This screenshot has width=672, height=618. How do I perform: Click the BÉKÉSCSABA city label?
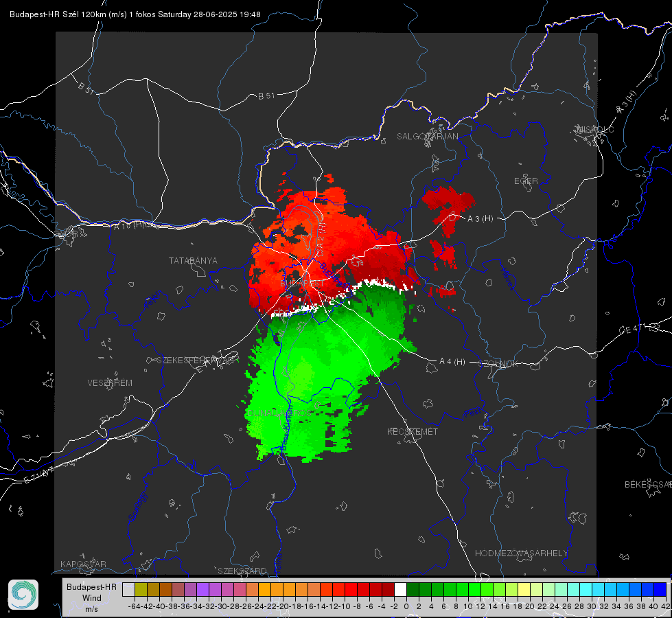pyautogui.click(x=648, y=484)
